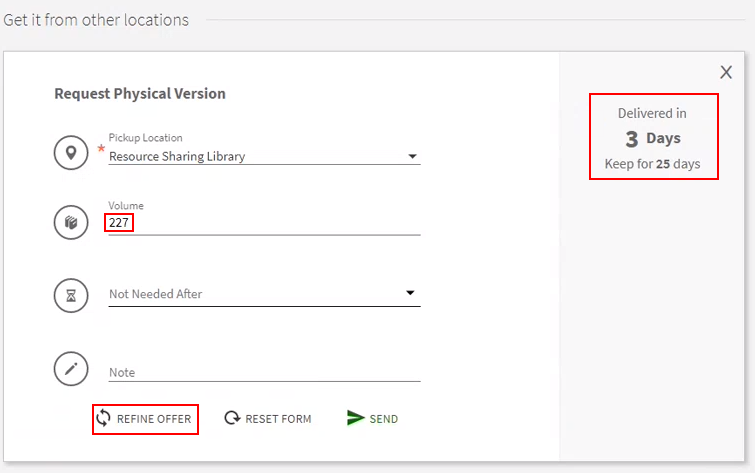Click the Get it from other locations heading
This screenshot has width=755, height=473.
96,20
